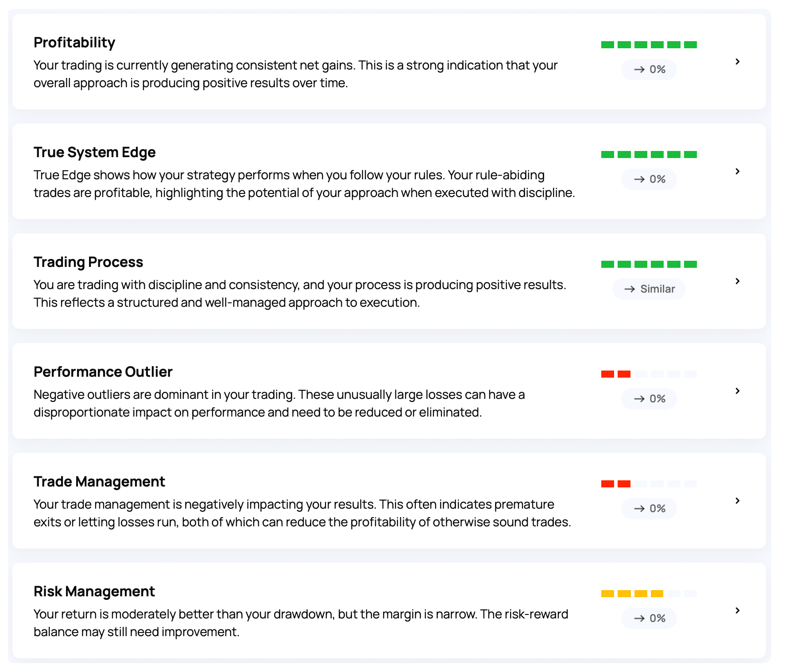Click the Trade Management 0% badge

[649, 509]
